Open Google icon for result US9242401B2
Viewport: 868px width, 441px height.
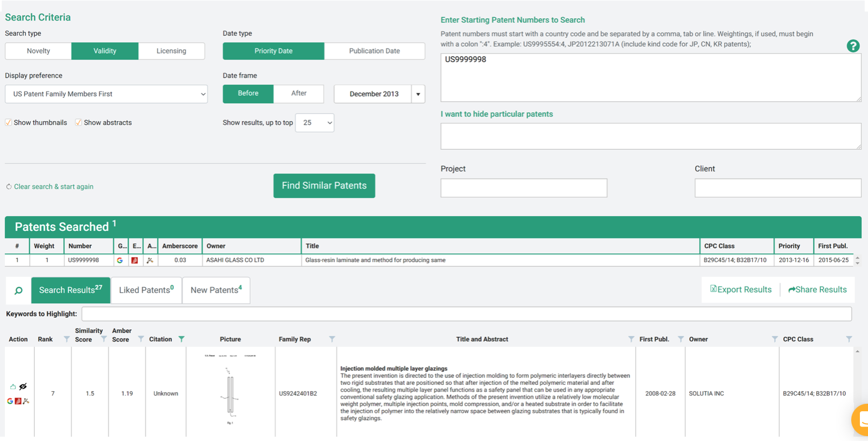coord(10,401)
